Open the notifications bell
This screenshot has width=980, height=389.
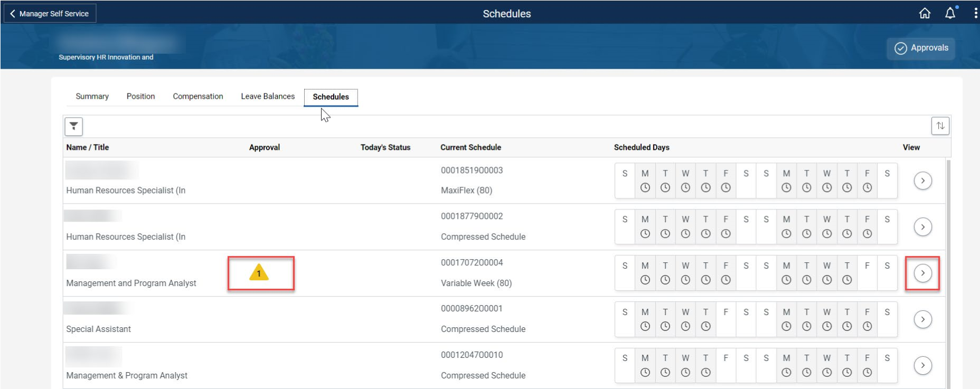(950, 13)
